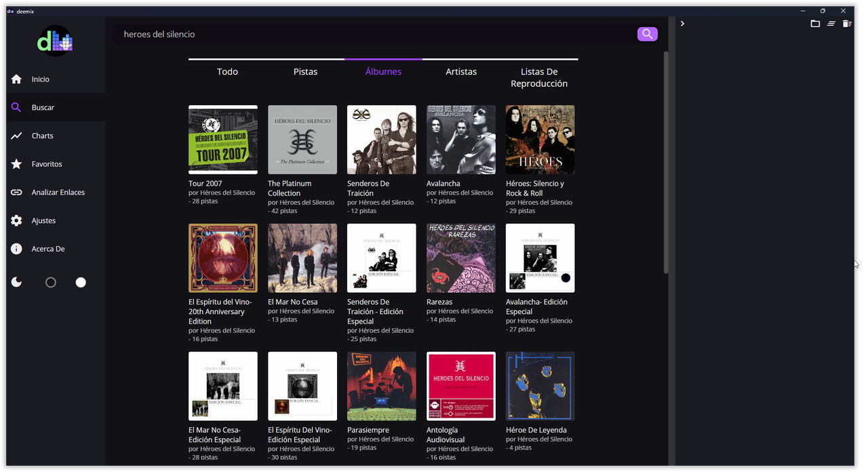The width and height of the screenshot is (868, 472).
Task: Open the Senderos De Traición album cover
Action: [x=382, y=140]
